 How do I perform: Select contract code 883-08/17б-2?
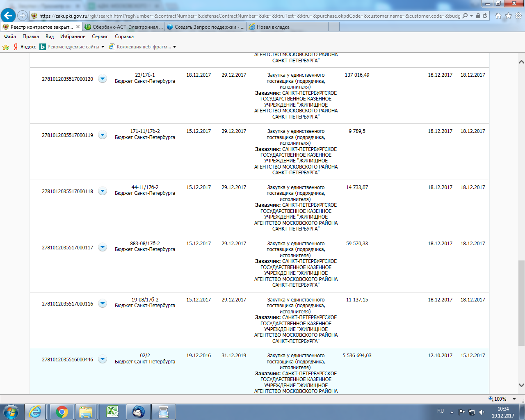click(145, 244)
